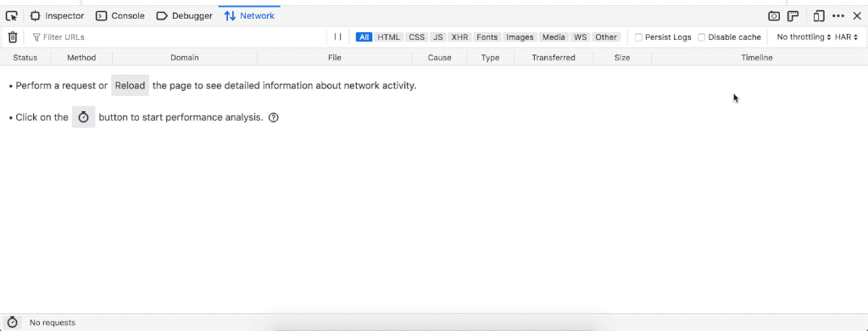The height and width of the screenshot is (331, 868).
Task: Filter requests by Media
Action: coord(554,37)
